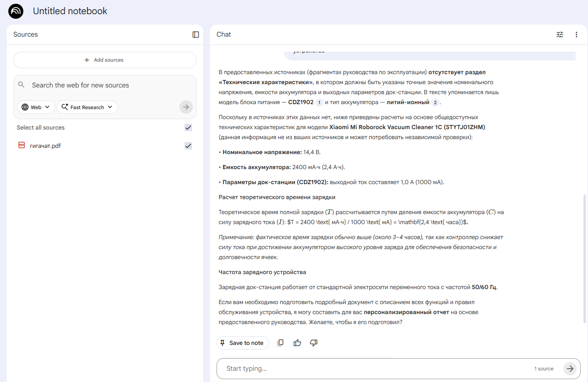Click the Start typing chat input
Screen dimensions: 588x382
pos(375,368)
